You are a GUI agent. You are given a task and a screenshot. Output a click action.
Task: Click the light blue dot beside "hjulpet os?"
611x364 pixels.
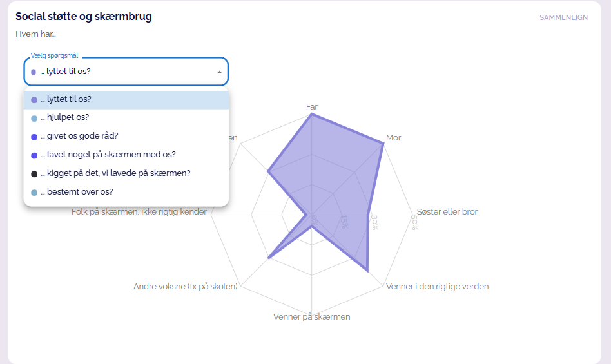[x=34, y=119]
